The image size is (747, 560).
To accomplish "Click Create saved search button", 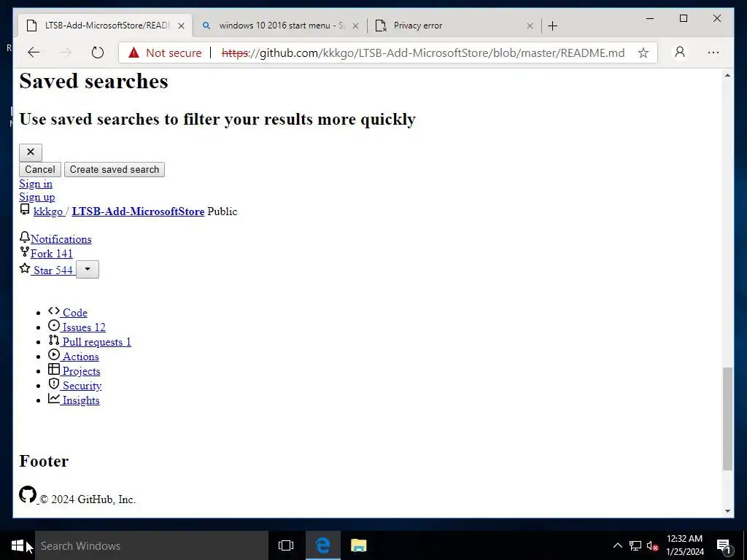I will tap(115, 169).
